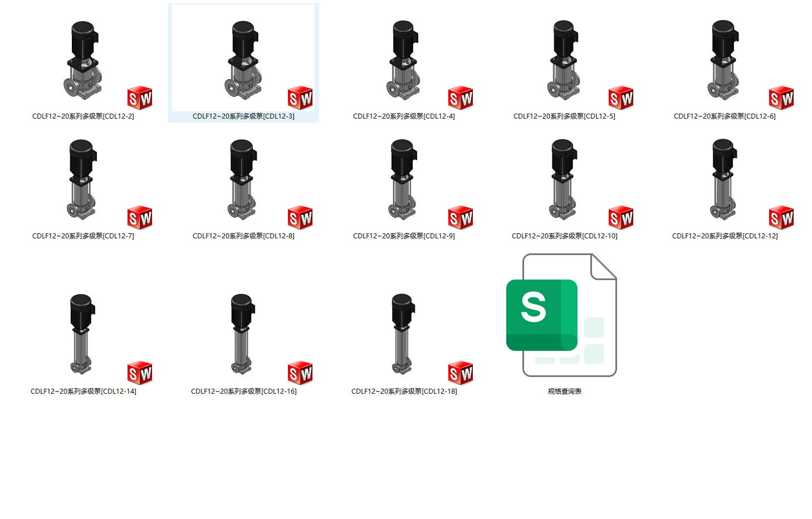Viewport: 812px width, 519px height.
Task: Click file name CDLF12~20系列多级泵[CDL12-6]
Action: click(725, 116)
